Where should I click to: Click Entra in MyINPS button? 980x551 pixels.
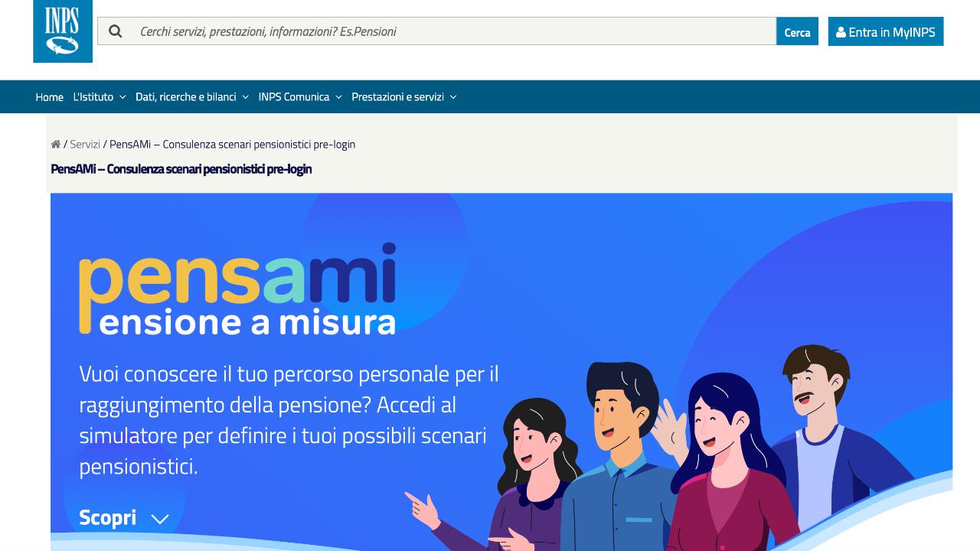[x=886, y=31]
